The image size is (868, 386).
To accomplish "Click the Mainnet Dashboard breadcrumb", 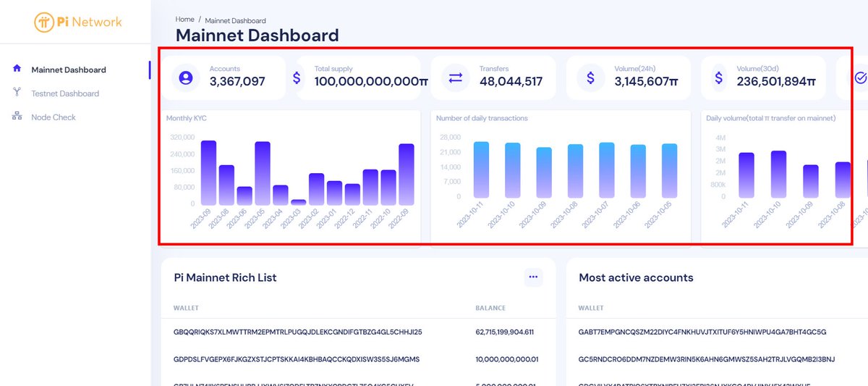I will pyautogui.click(x=235, y=20).
